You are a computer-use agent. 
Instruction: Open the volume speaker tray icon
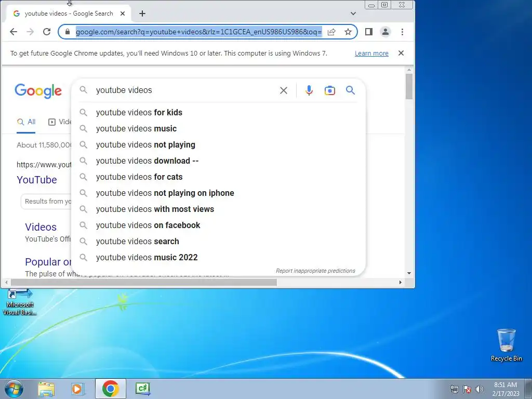pyautogui.click(x=479, y=389)
